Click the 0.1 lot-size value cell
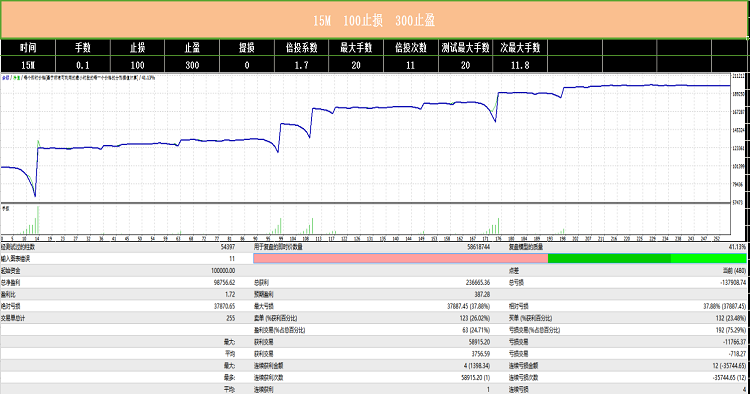 (83, 65)
